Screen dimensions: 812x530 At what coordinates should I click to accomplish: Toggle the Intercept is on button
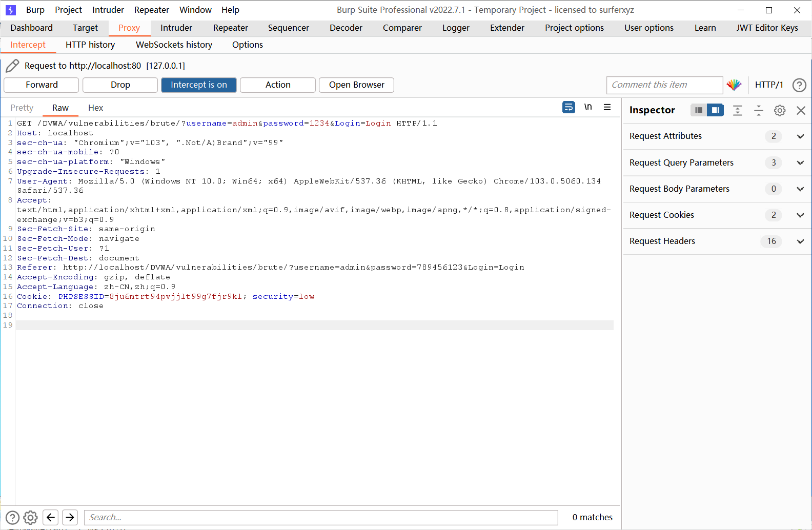pos(199,85)
